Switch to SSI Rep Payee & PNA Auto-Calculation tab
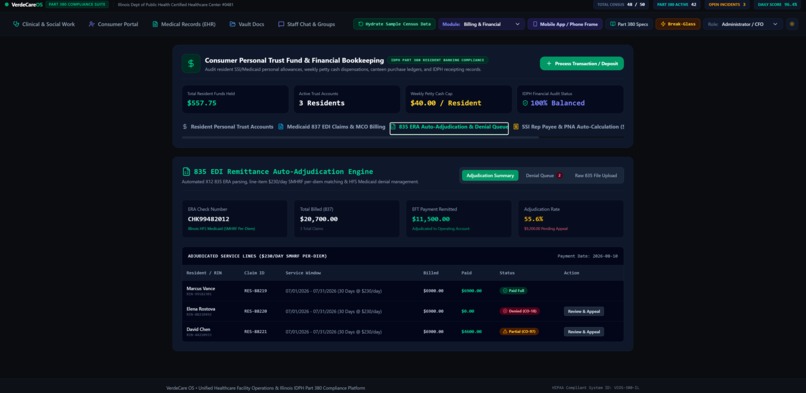The width and height of the screenshot is (806, 393). coord(569,127)
